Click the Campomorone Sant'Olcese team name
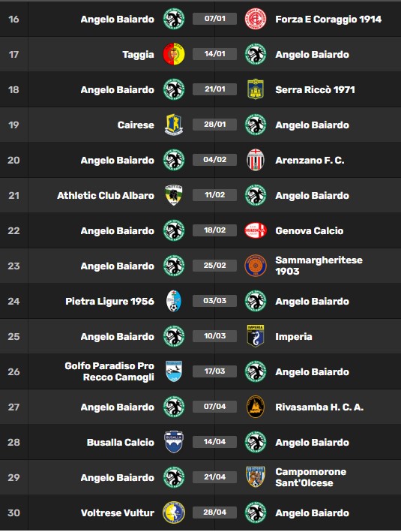The height and width of the screenshot is (532, 401). pos(311,477)
